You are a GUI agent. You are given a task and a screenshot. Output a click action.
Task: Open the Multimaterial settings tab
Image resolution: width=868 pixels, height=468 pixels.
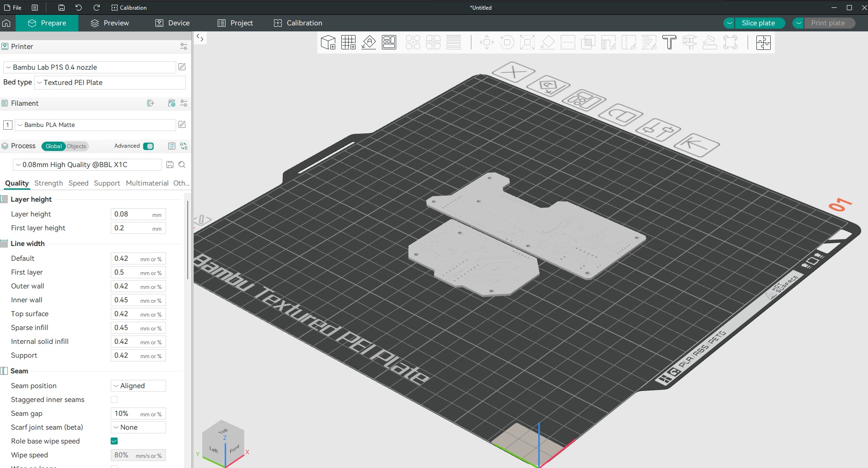147,183
